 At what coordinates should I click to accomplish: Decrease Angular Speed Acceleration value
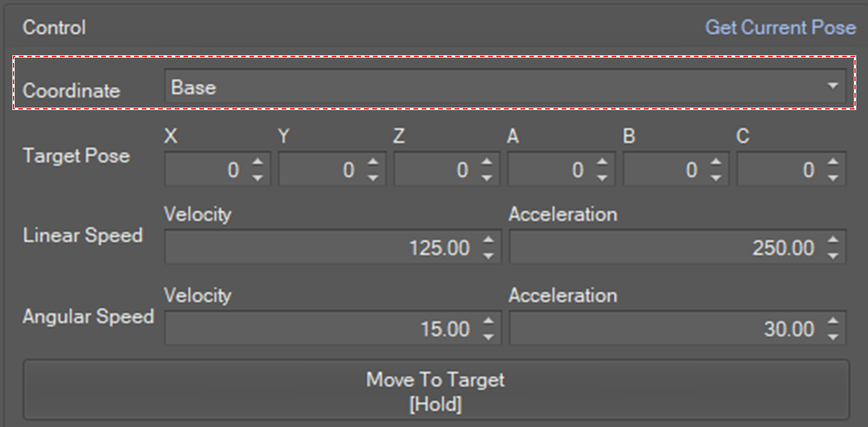(x=833, y=337)
